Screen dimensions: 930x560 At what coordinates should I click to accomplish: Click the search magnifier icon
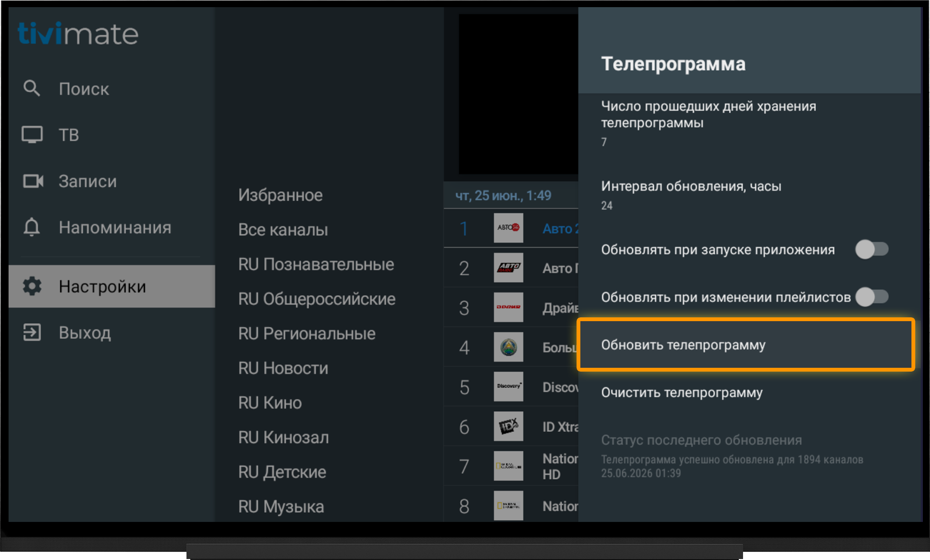[x=31, y=88]
